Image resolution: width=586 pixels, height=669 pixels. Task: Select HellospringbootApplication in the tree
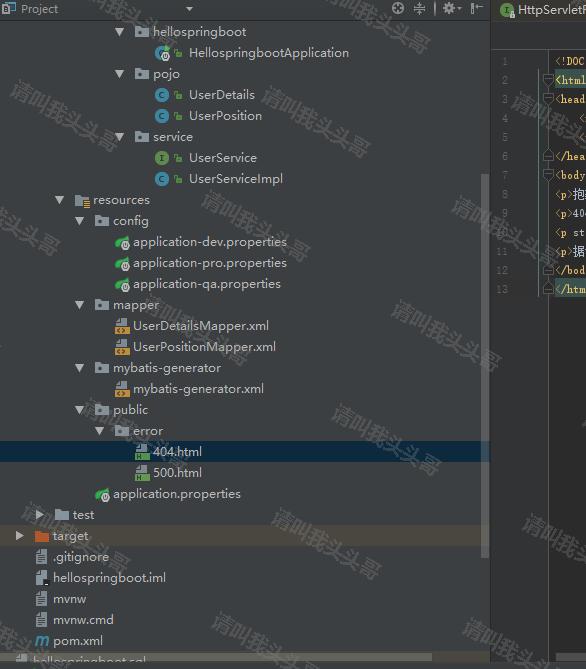coord(269,53)
